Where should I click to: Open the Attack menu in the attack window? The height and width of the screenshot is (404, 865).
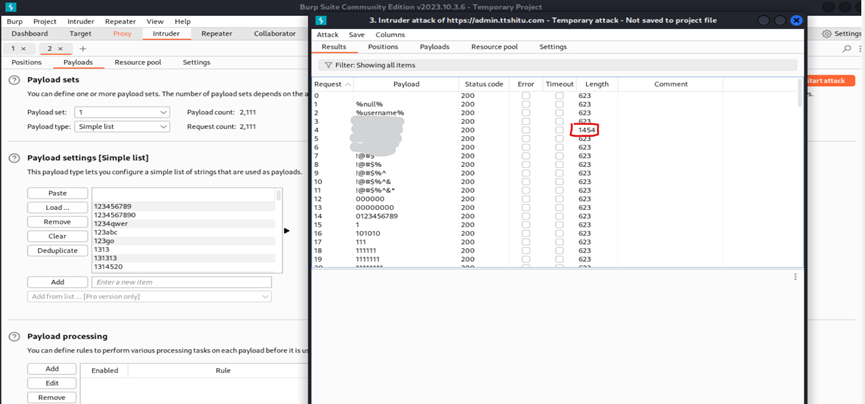click(x=328, y=34)
